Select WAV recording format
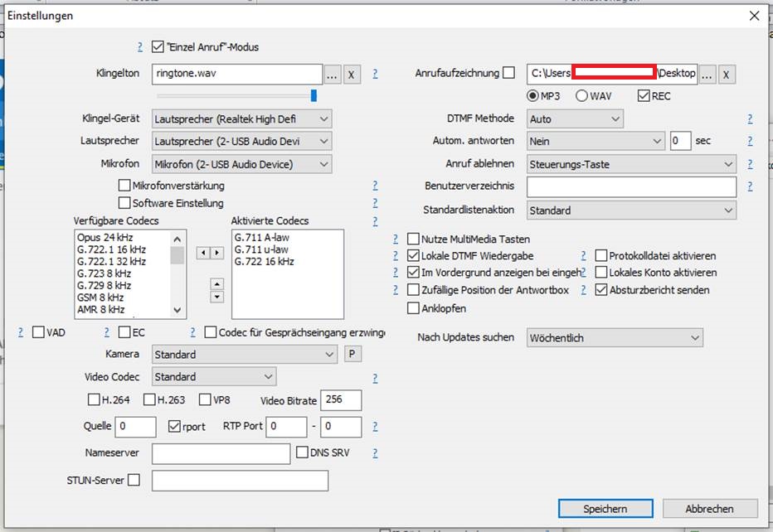The height and width of the screenshot is (532, 773). tap(582, 96)
